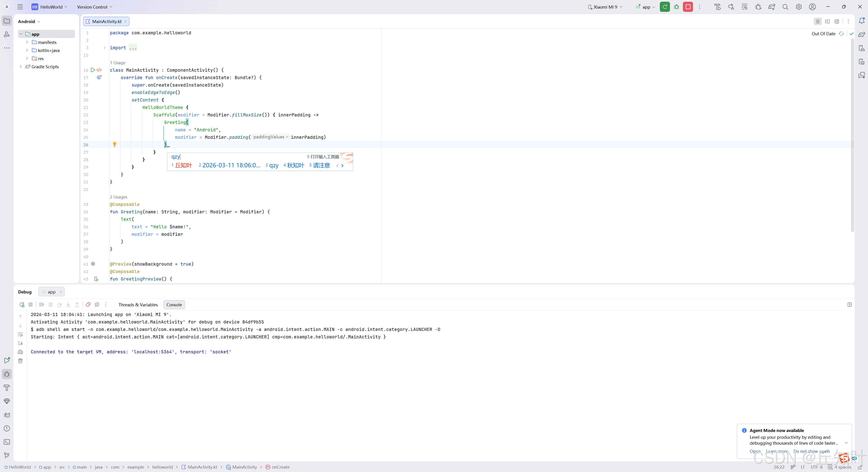Click Mute Breakpoints icon in debug toolbar

click(97, 304)
